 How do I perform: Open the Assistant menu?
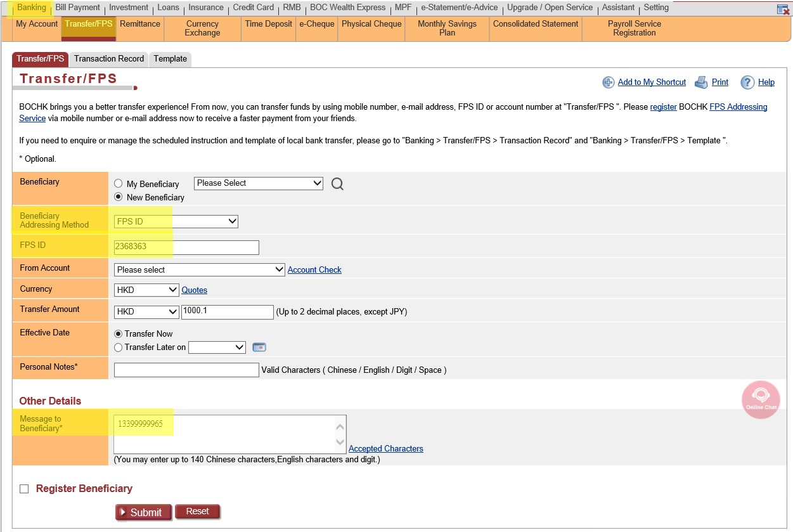click(x=618, y=8)
